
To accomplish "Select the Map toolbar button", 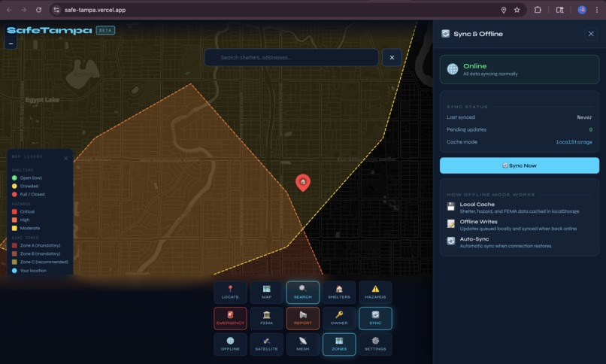I will (267, 292).
